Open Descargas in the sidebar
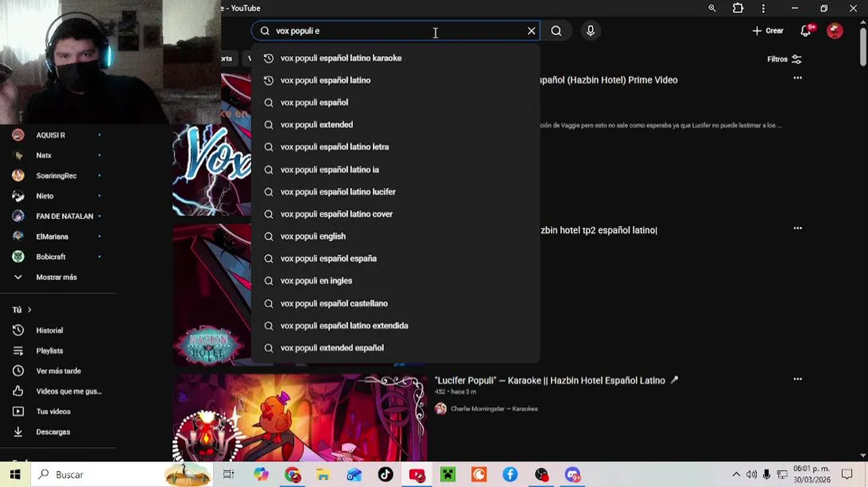 point(57,432)
